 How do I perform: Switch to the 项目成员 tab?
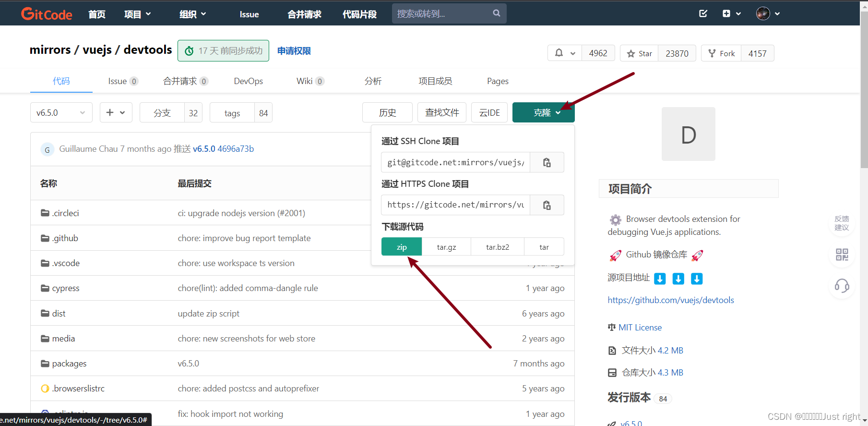tap(435, 81)
